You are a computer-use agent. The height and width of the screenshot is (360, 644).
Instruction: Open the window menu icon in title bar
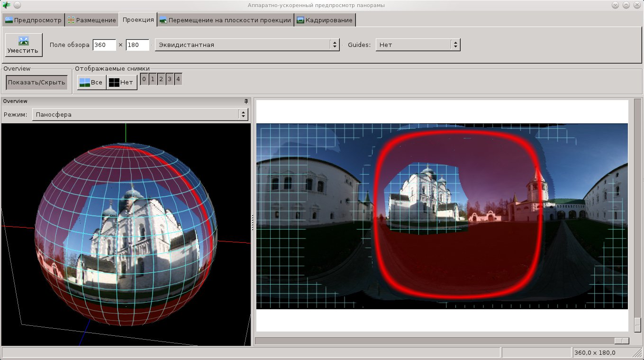coord(6,5)
